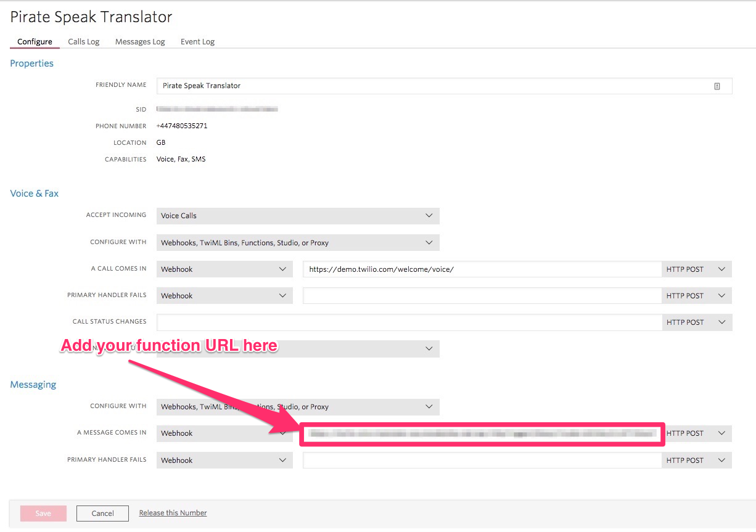Click the Properties section heading
Viewport: 756px width, 532px height.
pyautogui.click(x=32, y=63)
